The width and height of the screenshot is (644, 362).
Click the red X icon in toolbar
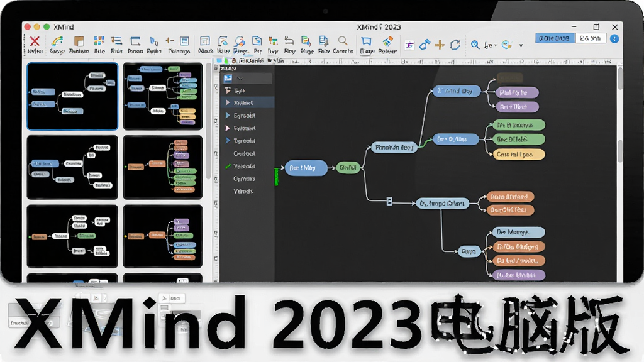35,41
